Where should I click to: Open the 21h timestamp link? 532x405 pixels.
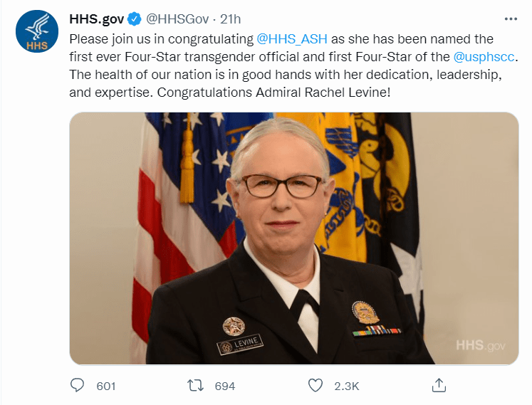click(x=230, y=19)
